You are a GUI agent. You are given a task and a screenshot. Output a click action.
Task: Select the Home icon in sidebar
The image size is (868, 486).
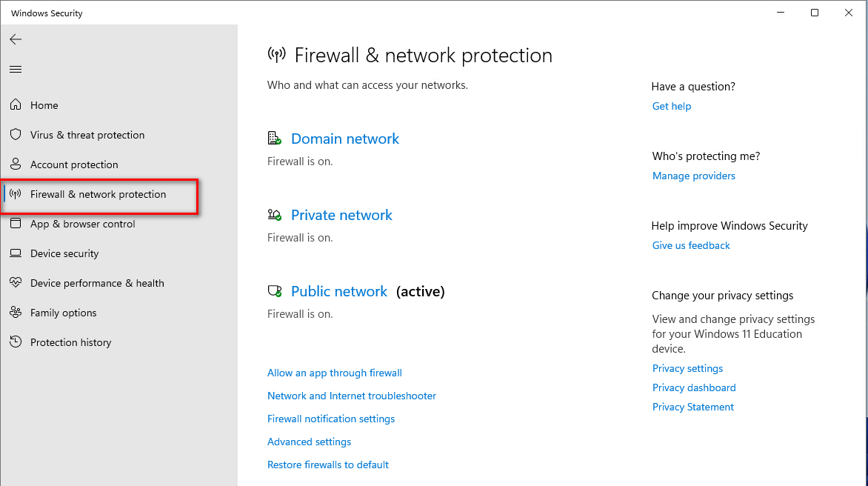pyautogui.click(x=16, y=105)
